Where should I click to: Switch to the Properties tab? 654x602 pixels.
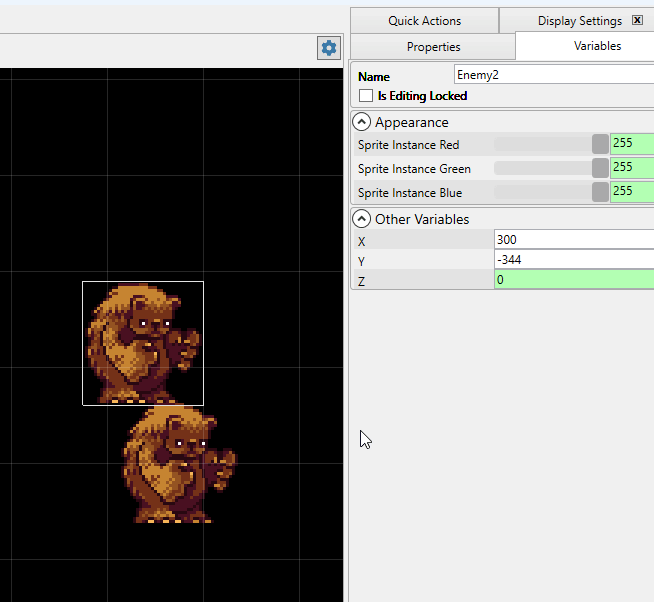click(433, 47)
